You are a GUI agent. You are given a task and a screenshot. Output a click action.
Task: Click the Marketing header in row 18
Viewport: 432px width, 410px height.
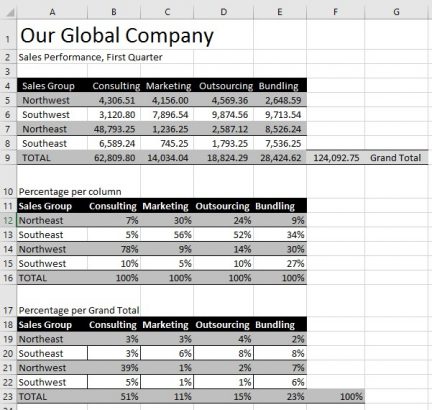(x=165, y=325)
